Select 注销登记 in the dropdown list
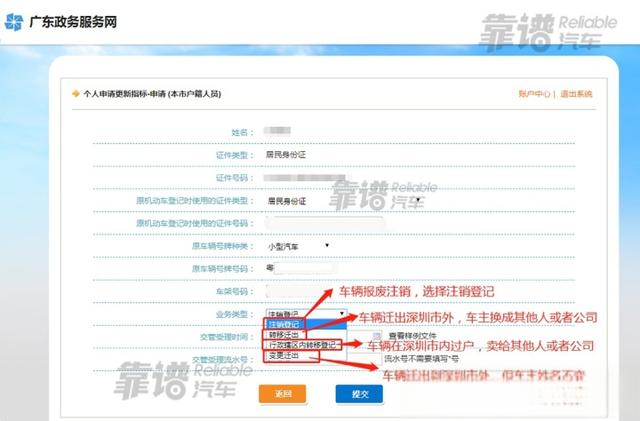This screenshot has width=640, height=421. [x=306, y=324]
